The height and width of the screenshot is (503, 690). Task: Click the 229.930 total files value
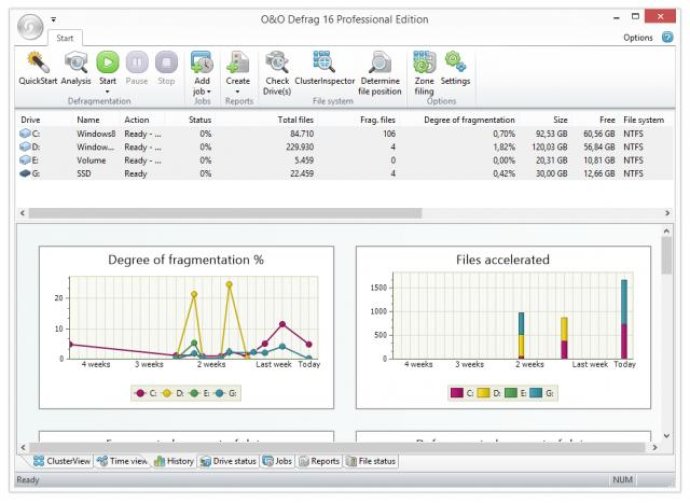tap(300, 147)
